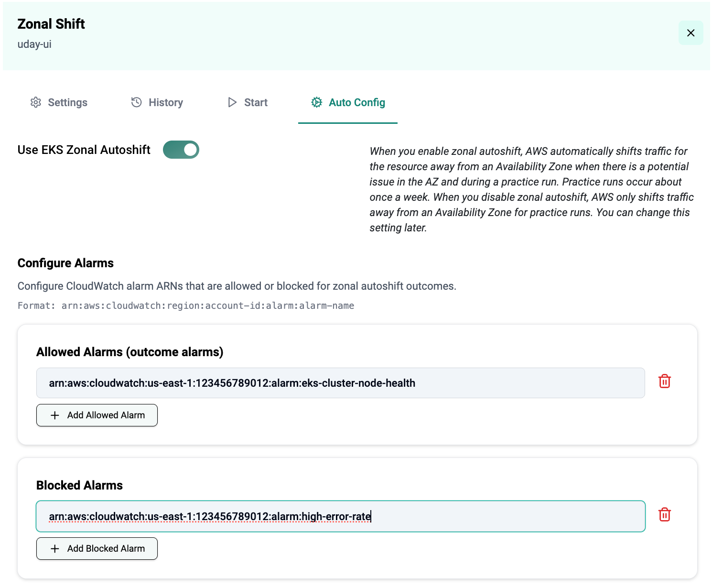Click the cog icon beside Auto Config

coord(316,102)
